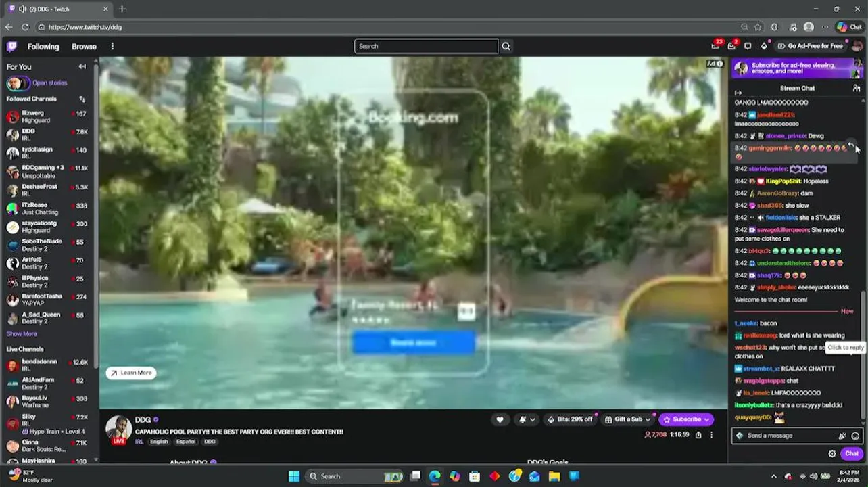The image size is (868, 487).
Task: Open the BarefootTasha channel
Action: tap(47, 299)
